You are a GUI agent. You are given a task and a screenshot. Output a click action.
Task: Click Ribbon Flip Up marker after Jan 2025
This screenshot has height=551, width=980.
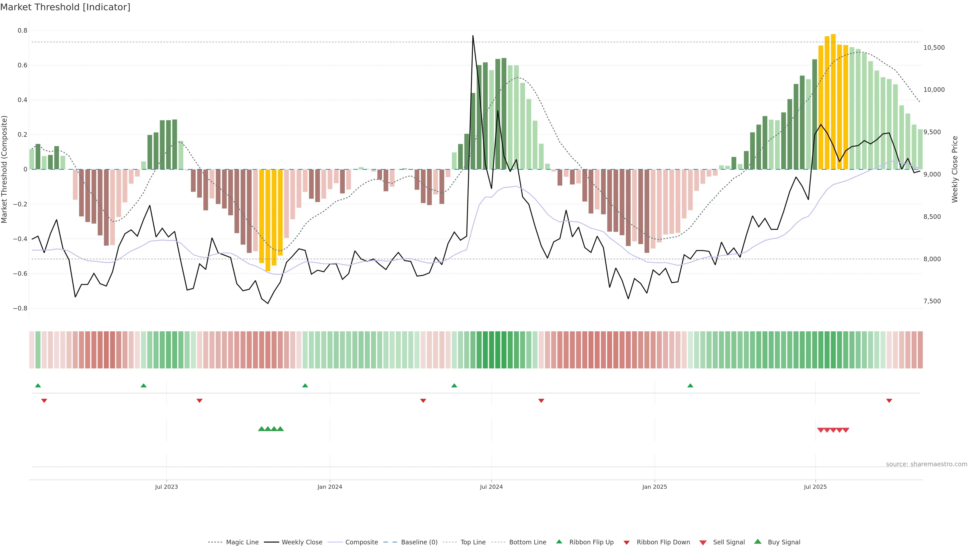tap(691, 386)
